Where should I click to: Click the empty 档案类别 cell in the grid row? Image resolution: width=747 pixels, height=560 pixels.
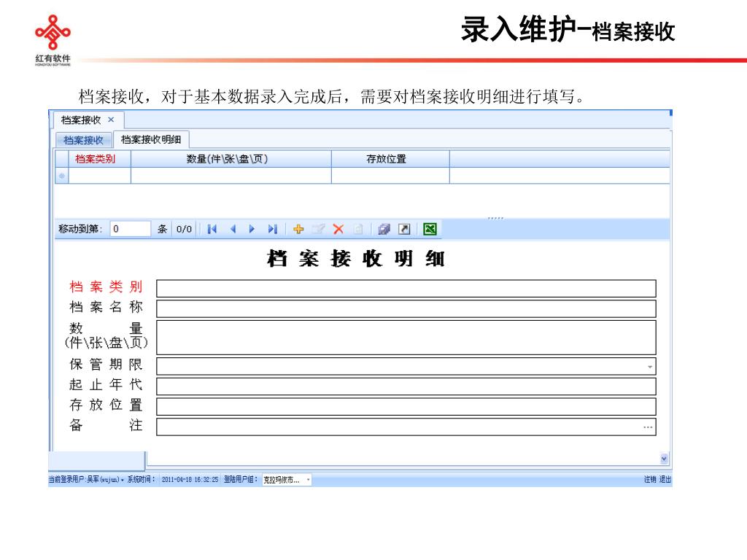pos(99,176)
